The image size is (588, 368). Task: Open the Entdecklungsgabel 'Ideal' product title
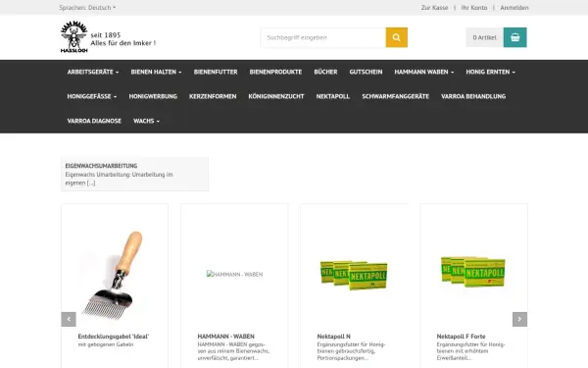point(114,336)
